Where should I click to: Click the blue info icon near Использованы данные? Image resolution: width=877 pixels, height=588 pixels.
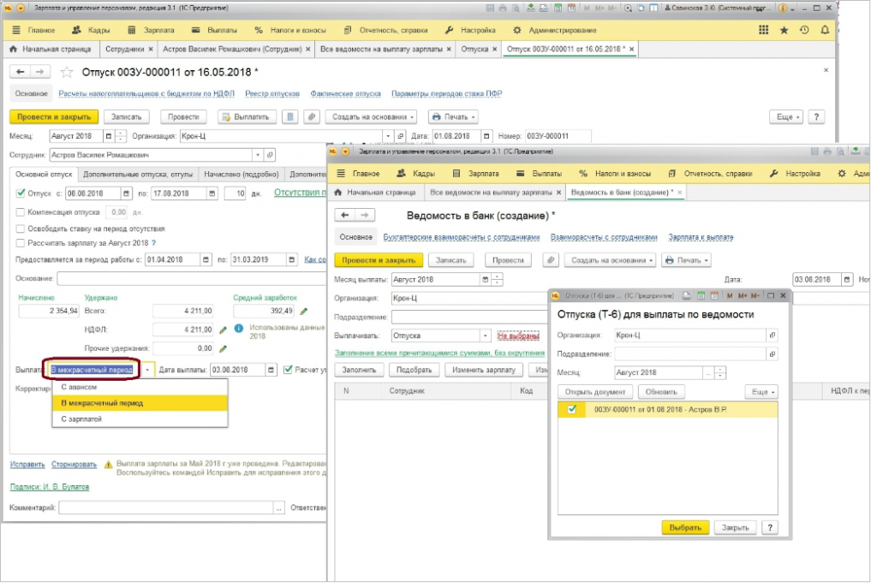tap(239, 328)
